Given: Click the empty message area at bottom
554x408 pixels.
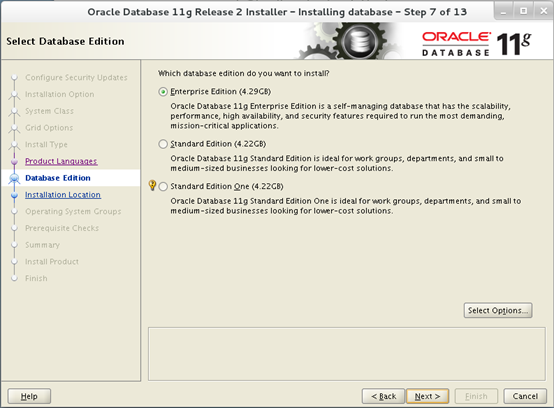Looking at the screenshot, I should (347, 354).
